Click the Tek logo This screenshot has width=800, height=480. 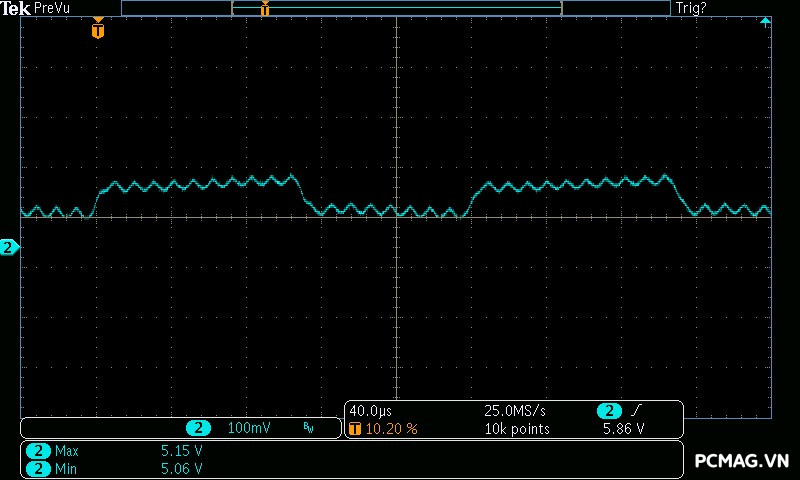16,8
